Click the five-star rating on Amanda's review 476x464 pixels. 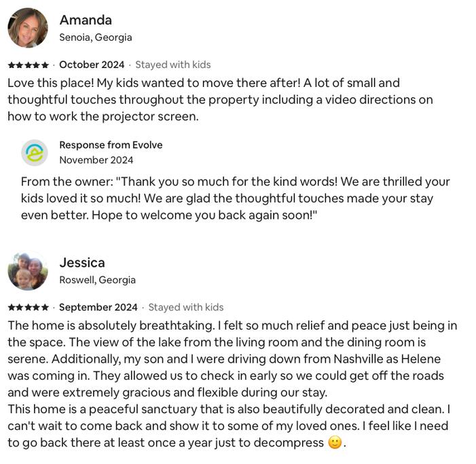28,65
